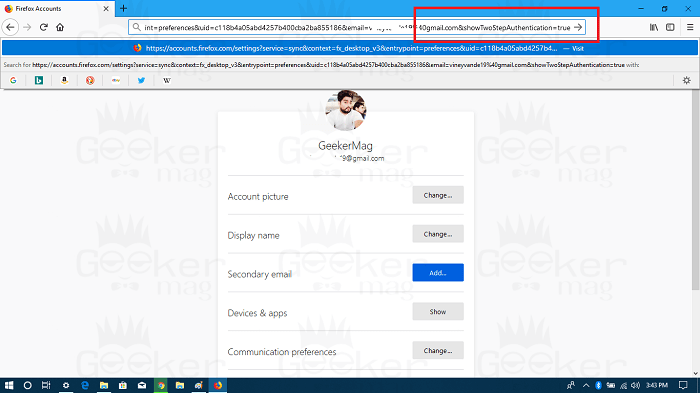Click the GeekerMag profile picture
This screenshot has height=393, width=700.
pyautogui.click(x=346, y=110)
